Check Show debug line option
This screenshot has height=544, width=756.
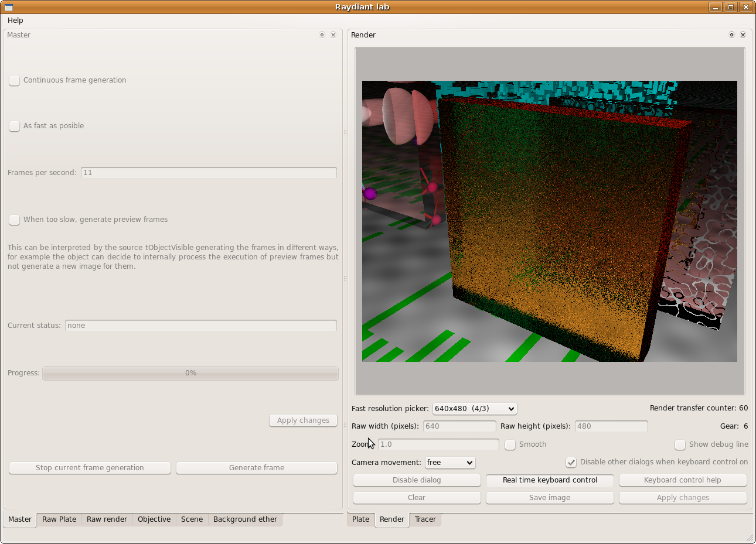pos(680,444)
